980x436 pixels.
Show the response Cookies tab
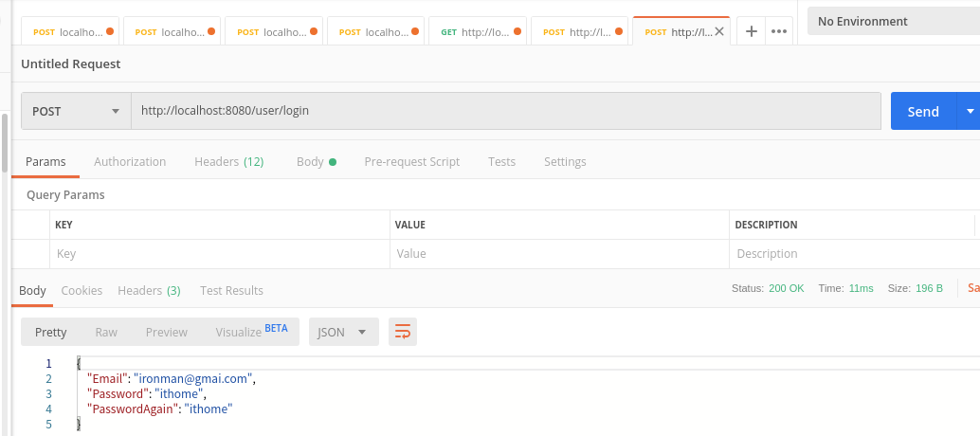tap(82, 290)
